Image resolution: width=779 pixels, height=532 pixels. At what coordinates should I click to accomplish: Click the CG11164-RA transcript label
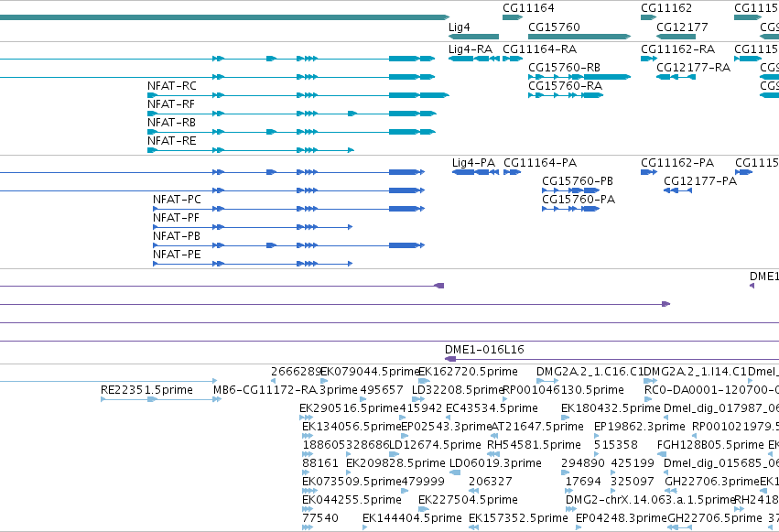[539, 49]
